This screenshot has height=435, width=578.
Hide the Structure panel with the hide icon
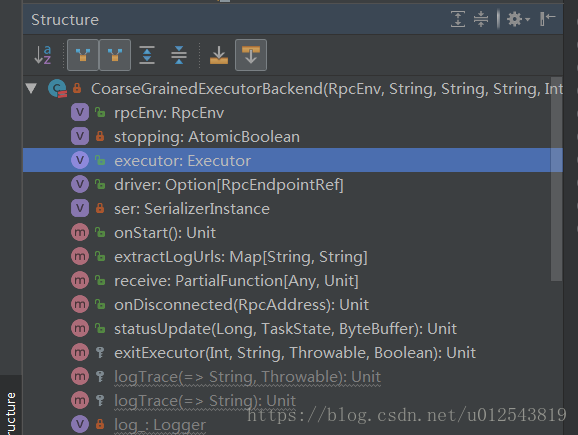pyautogui.click(x=547, y=19)
